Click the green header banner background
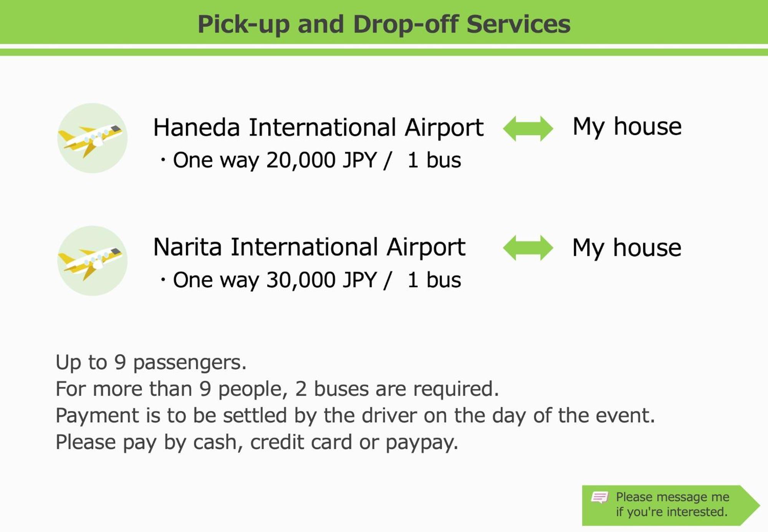768x532 pixels. (x=96, y=22)
